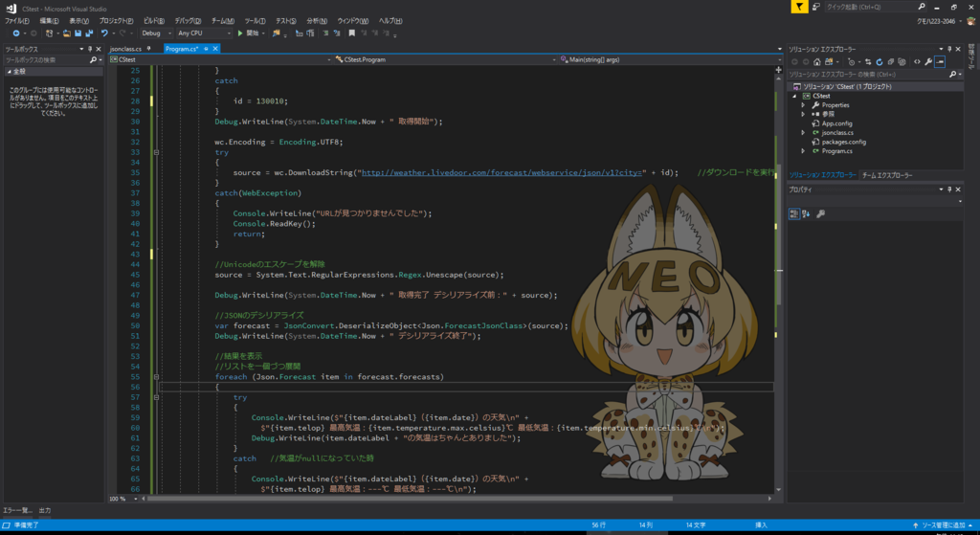Open the デバッグ(D) menu
The height and width of the screenshot is (535, 980).
(188, 21)
